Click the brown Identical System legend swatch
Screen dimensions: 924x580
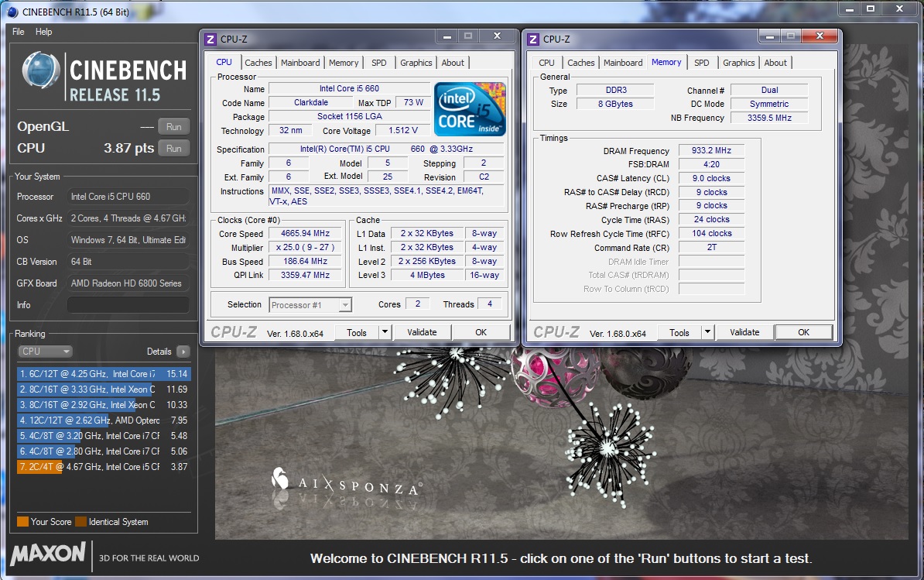coord(80,522)
